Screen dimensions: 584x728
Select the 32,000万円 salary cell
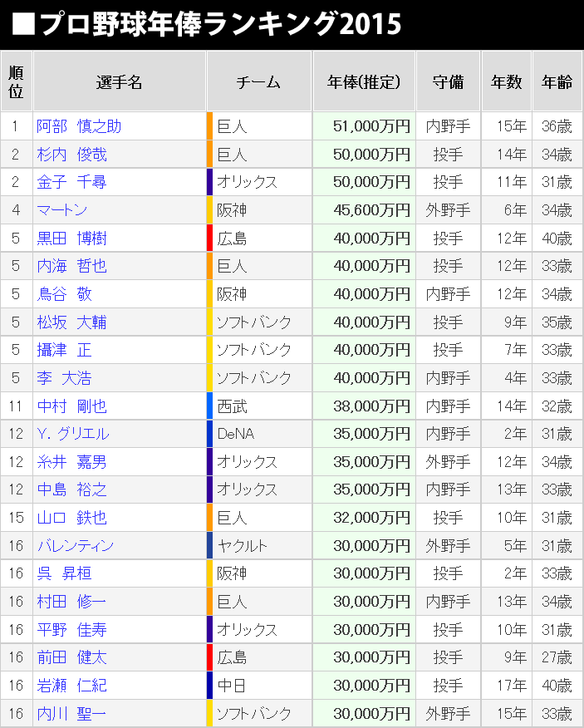coord(364,518)
